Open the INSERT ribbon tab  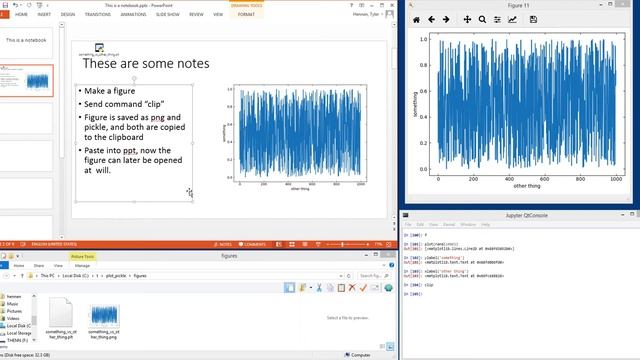click(x=44, y=14)
